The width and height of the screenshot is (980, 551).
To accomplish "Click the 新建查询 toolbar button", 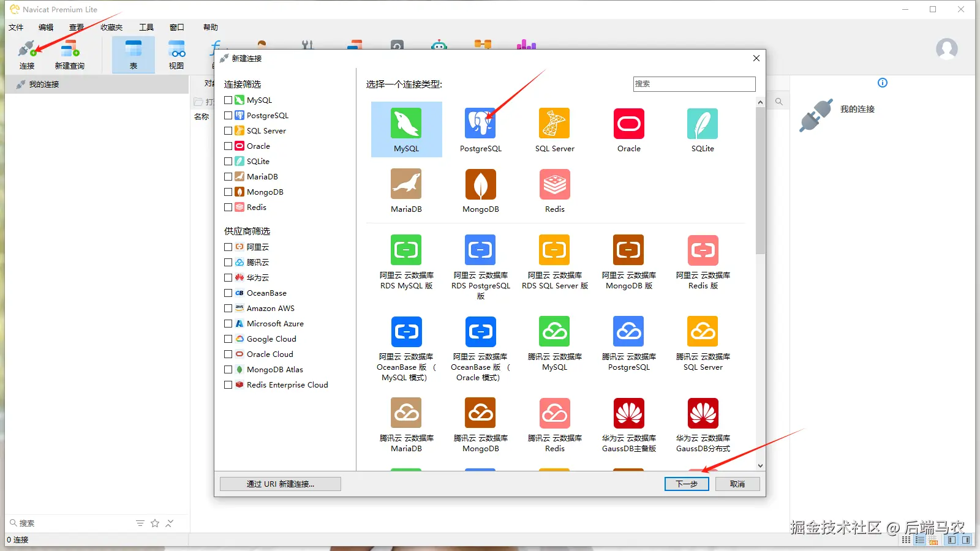I will (70, 54).
